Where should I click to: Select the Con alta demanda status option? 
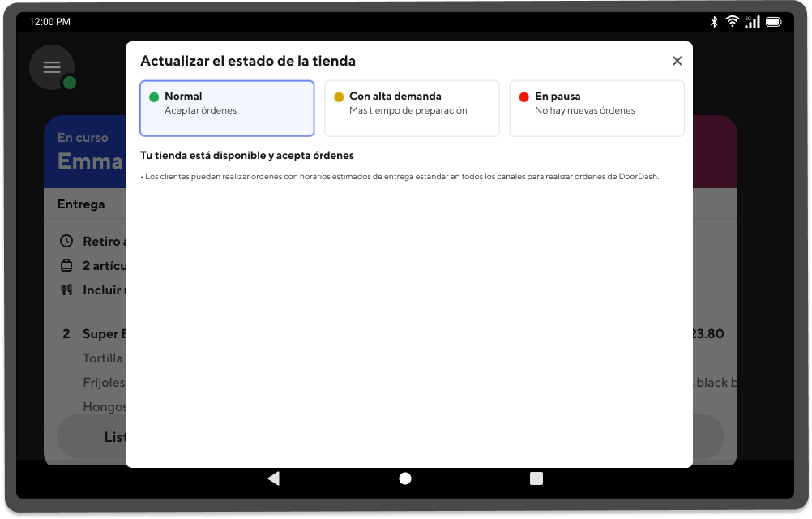click(412, 108)
